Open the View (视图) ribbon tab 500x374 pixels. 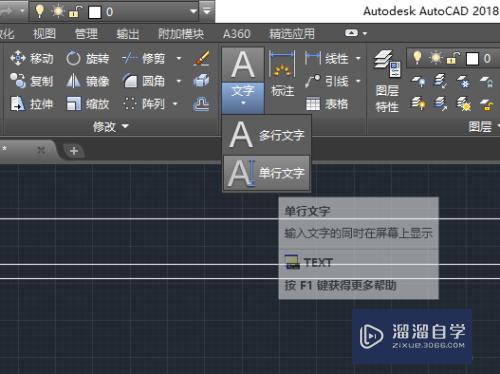(44, 34)
